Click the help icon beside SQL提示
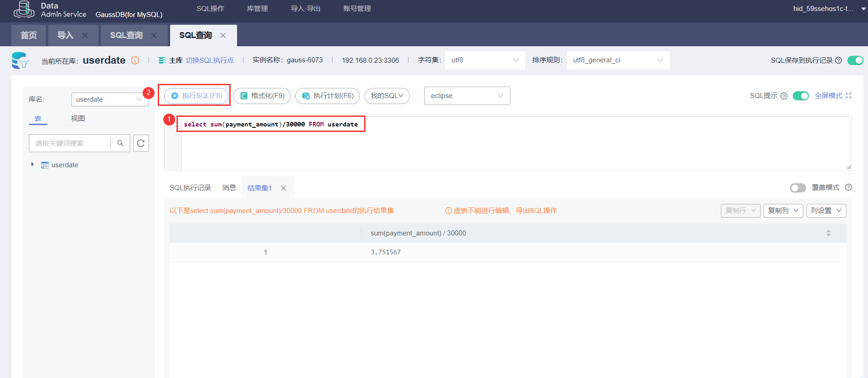 [784, 96]
